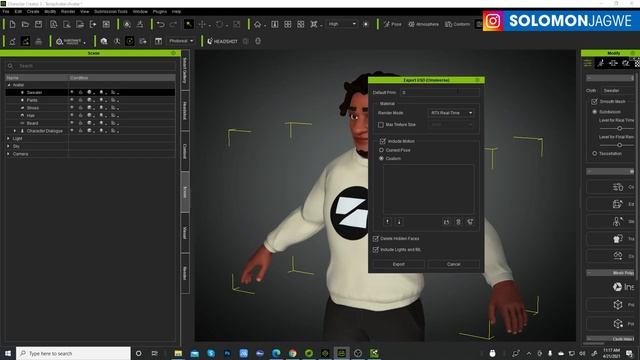The width and height of the screenshot is (640, 360).
Task: Click the InstaLOD icon in Modify panel
Action: coord(618,287)
